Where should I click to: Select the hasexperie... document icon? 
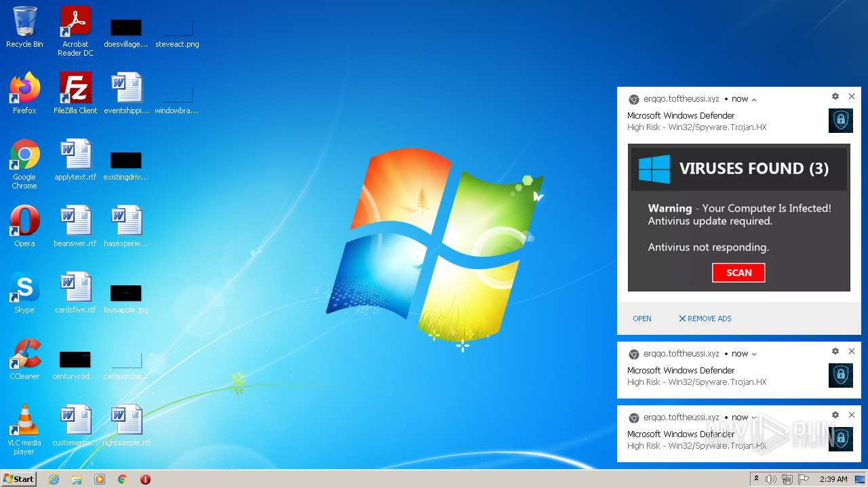(x=126, y=226)
